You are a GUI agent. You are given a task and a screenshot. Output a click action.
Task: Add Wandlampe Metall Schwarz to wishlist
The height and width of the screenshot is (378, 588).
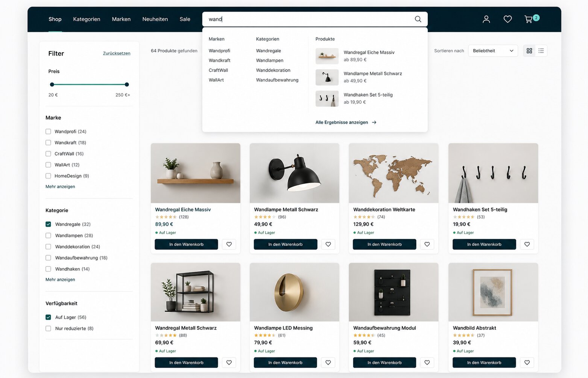click(328, 244)
